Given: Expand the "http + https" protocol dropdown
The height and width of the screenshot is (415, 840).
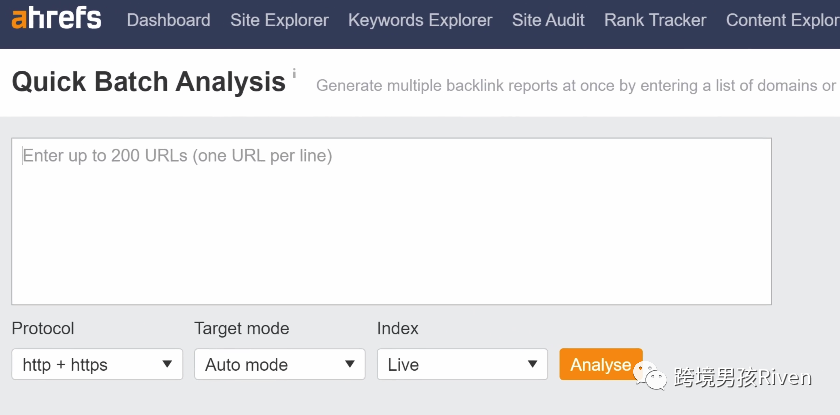Looking at the screenshot, I should tap(97, 364).
